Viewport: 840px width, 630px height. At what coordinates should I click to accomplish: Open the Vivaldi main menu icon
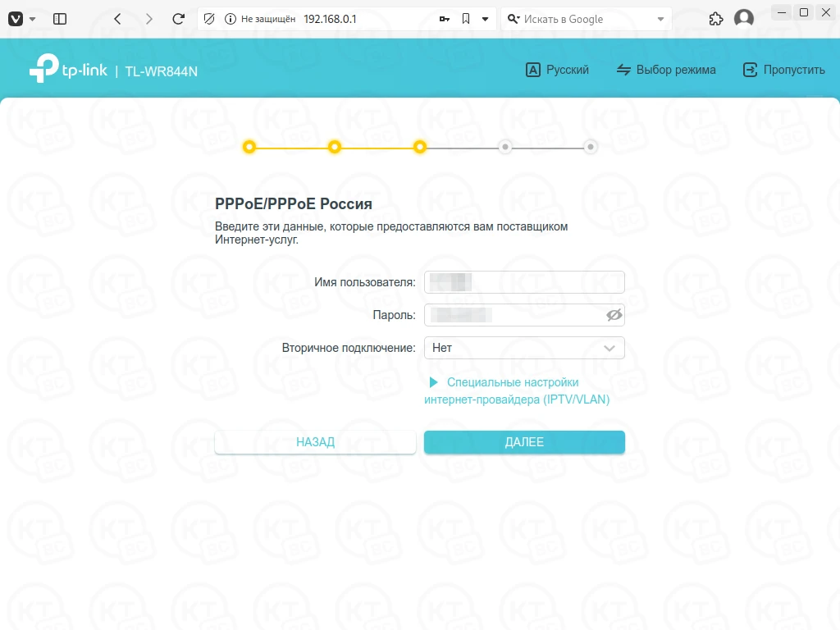pos(16,20)
